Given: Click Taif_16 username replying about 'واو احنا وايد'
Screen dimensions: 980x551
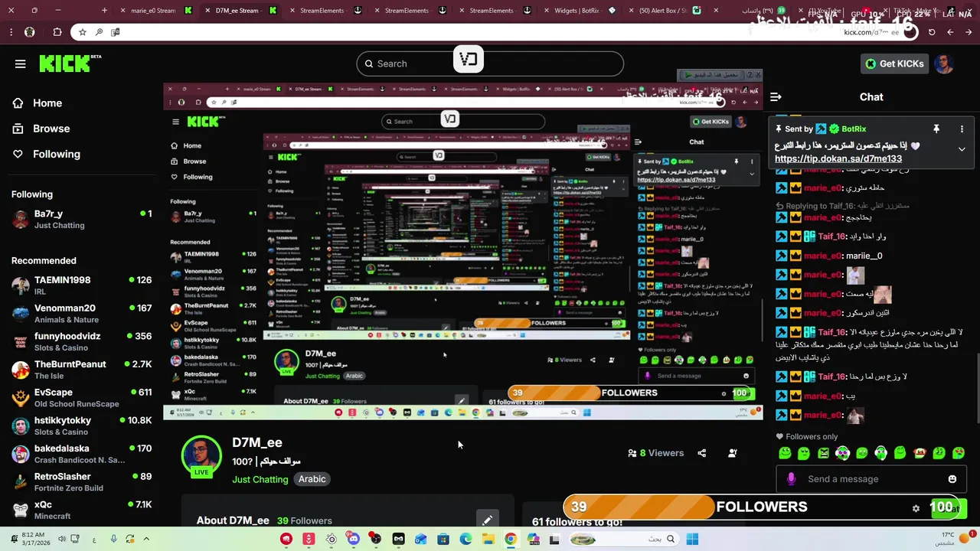Looking at the screenshot, I should 831,236.
